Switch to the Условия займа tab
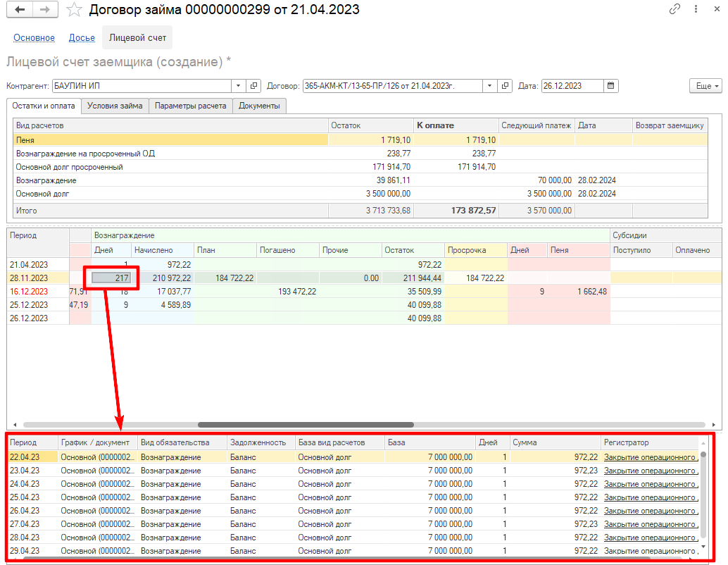 point(115,106)
